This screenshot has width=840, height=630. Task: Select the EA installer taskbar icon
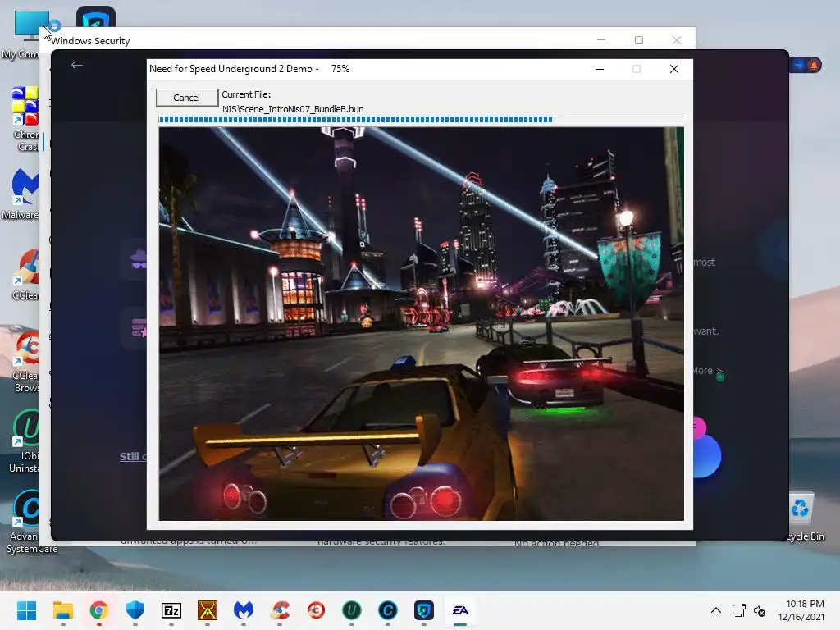tap(461, 610)
